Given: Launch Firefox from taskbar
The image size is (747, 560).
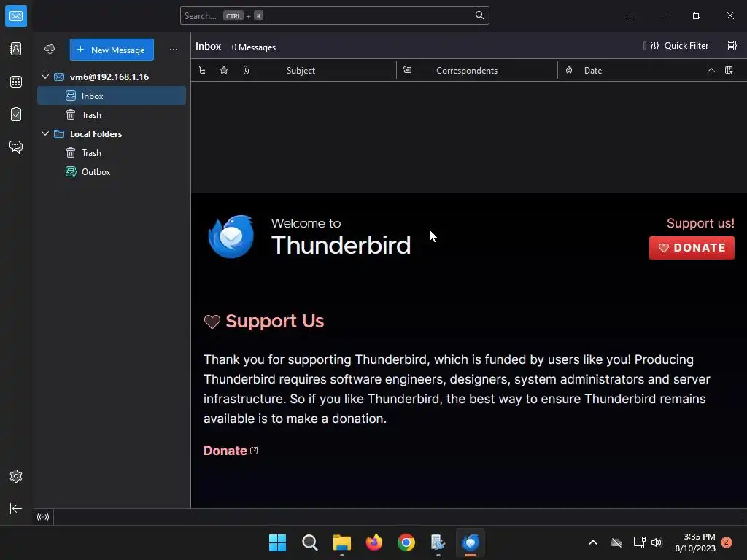Looking at the screenshot, I should (x=374, y=542).
